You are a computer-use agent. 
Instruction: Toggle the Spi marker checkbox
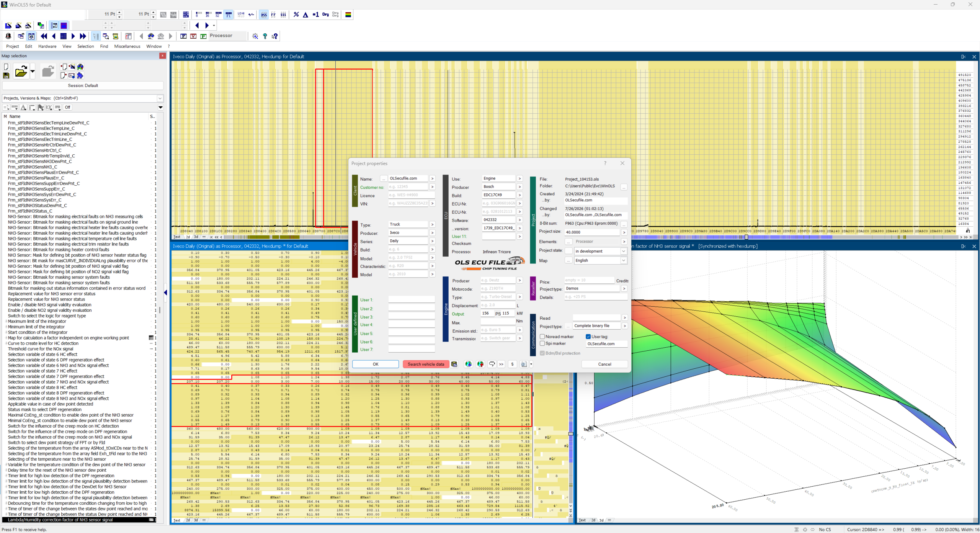(x=542, y=343)
